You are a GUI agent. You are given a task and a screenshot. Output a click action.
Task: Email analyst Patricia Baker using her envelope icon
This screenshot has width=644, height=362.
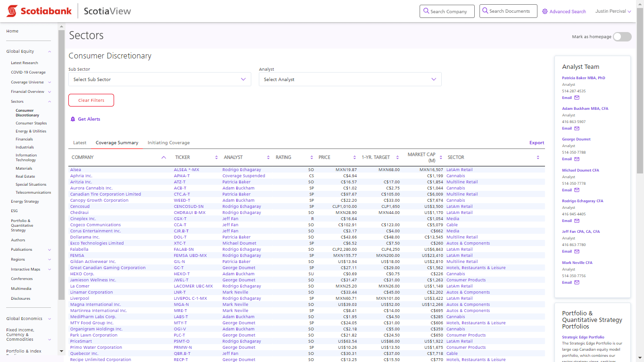(576, 98)
